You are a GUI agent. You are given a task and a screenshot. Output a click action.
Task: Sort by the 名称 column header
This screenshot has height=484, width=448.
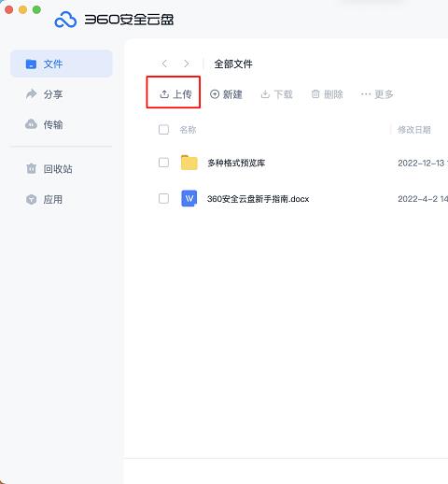click(x=188, y=130)
